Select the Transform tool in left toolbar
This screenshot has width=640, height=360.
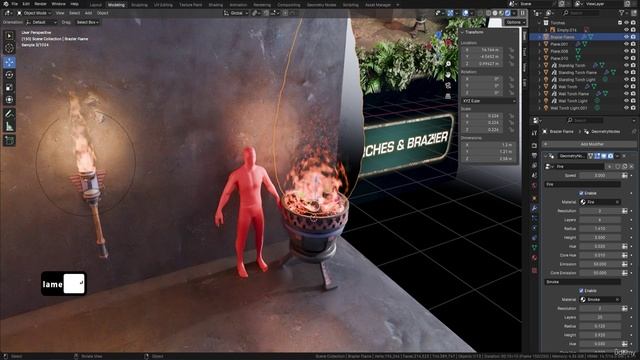click(9, 100)
